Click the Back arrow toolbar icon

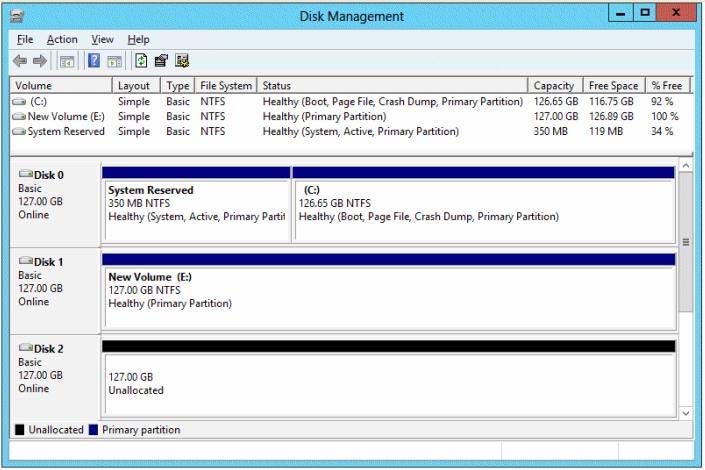[x=20, y=61]
